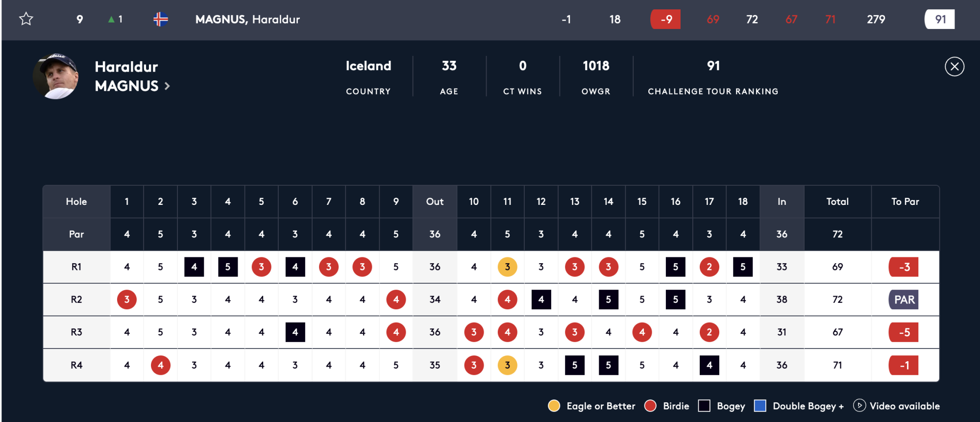Click the green position-change arrow
This screenshot has width=980, height=422.
111,19
